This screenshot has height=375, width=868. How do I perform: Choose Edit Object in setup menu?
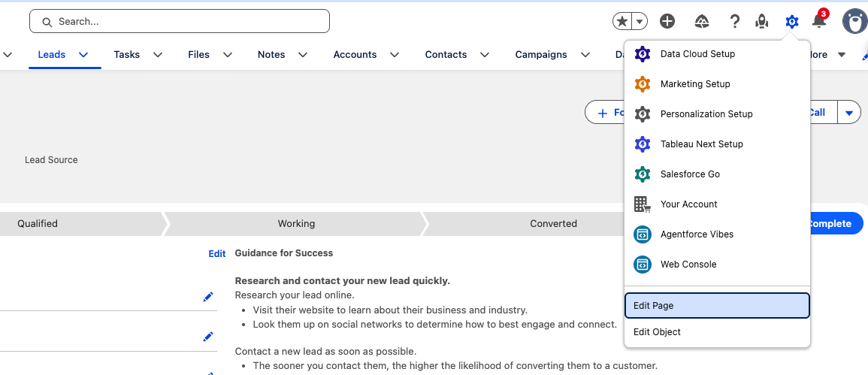click(x=717, y=332)
